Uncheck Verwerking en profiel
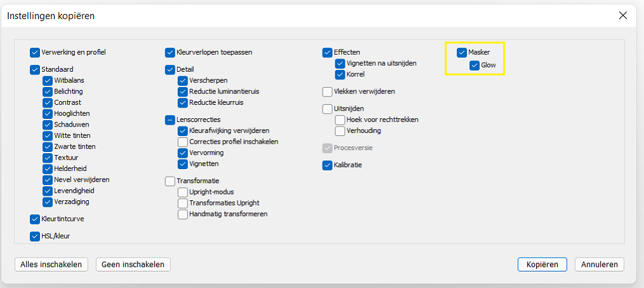Image resolution: width=644 pixels, height=288 pixels. 35,53
